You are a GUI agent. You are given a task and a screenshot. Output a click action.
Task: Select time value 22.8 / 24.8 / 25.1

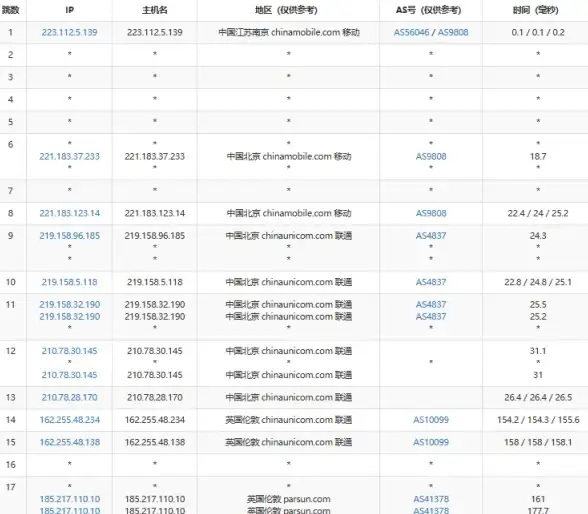pos(538,282)
